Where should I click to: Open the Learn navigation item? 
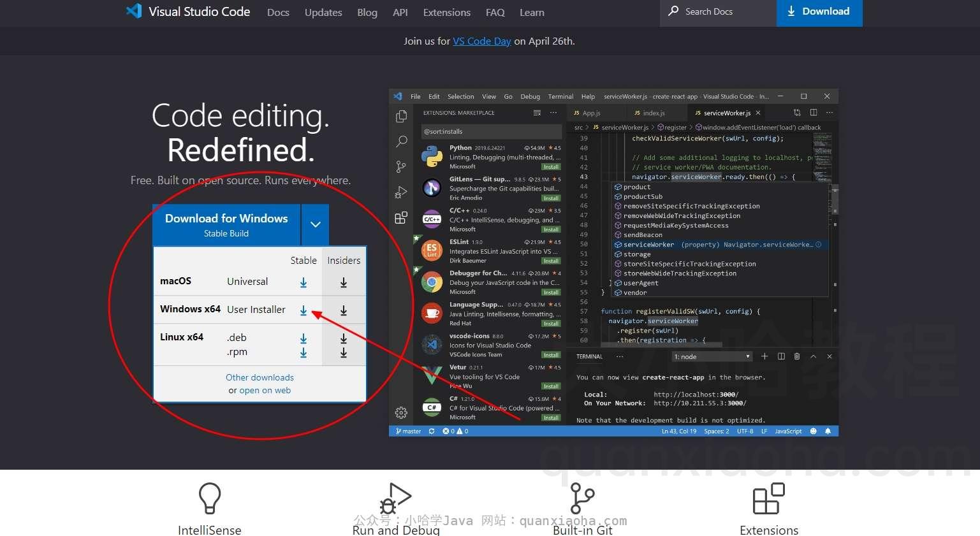point(532,12)
